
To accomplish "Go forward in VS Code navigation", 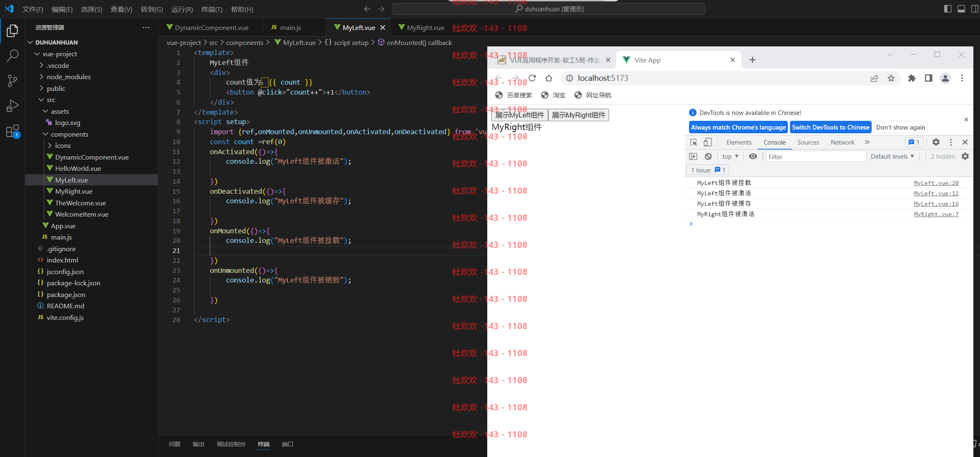I will tap(381, 9).
